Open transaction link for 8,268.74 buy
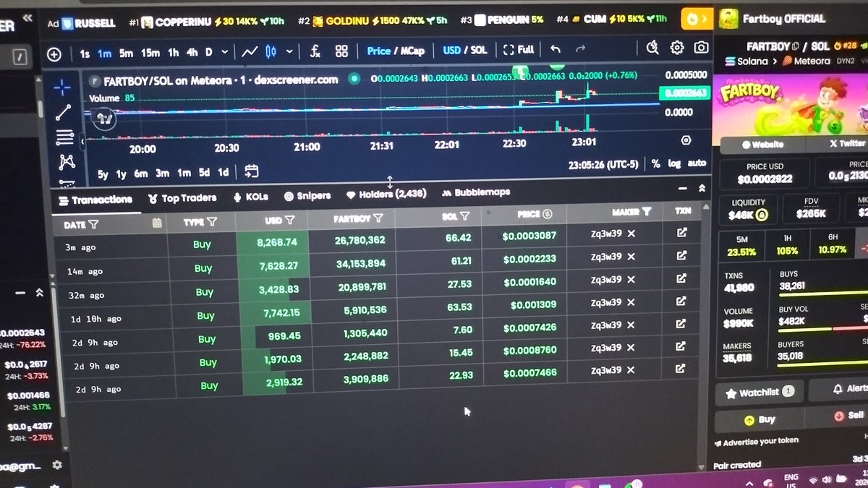The height and width of the screenshot is (488, 868). tap(681, 233)
